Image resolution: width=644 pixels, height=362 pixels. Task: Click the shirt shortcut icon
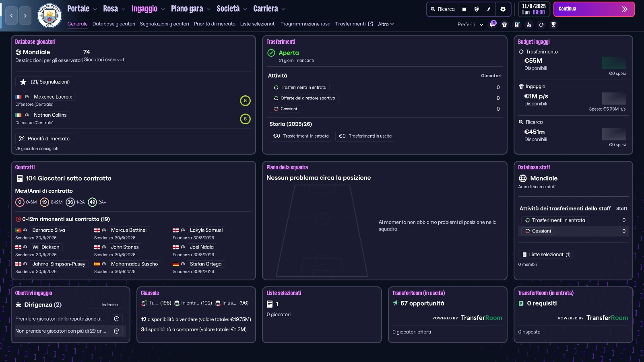coord(504,25)
